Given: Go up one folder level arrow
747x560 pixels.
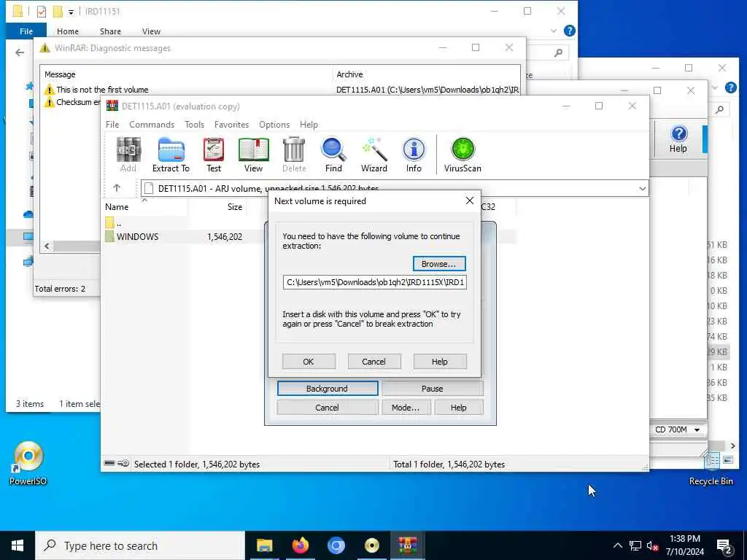Looking at the screenshot, I should 117,188.
